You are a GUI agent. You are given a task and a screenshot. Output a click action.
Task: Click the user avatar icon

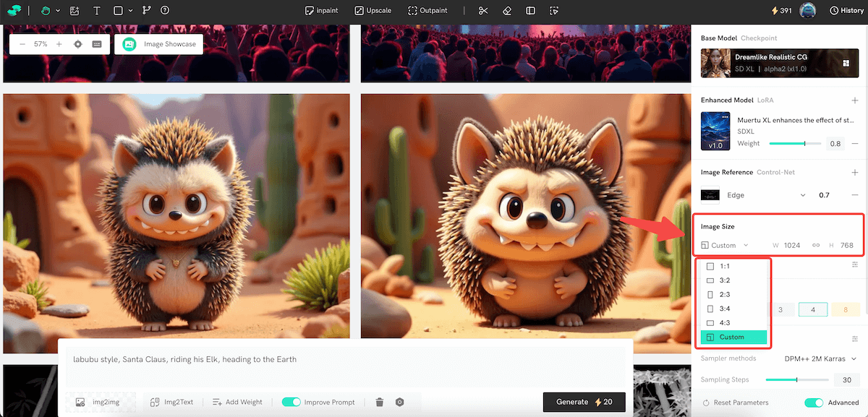(x=808, y=11)
